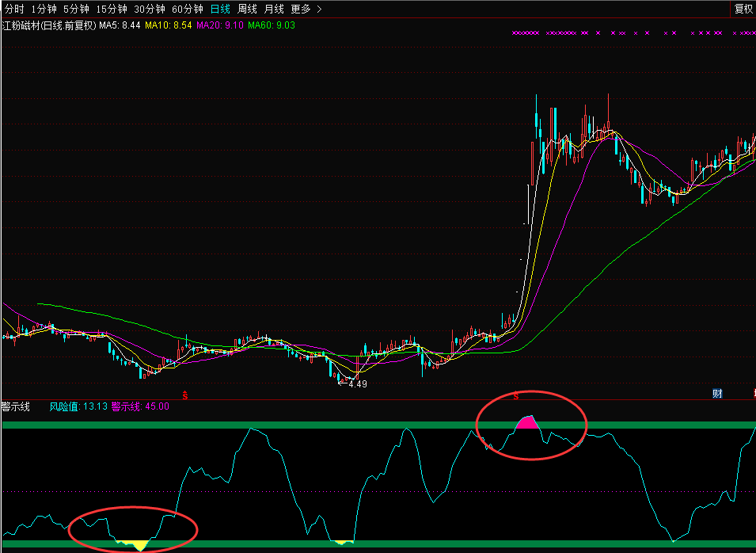Viewport: 756px width, 553px height.
Task: Select the 60分钟 period tab
Action: pos(188,9)
